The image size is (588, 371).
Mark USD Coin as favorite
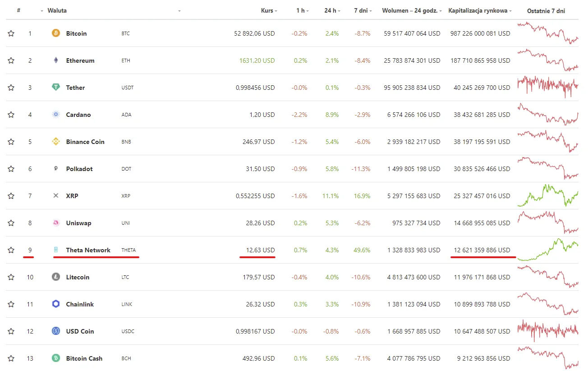pos(11,331)
